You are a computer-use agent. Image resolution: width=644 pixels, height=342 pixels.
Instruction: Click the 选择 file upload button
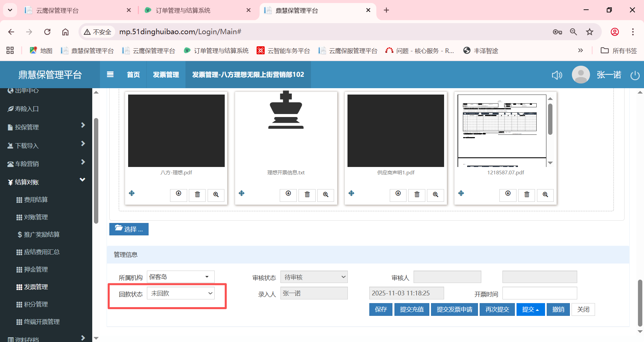pyautogui.click(x=129, y=229)
